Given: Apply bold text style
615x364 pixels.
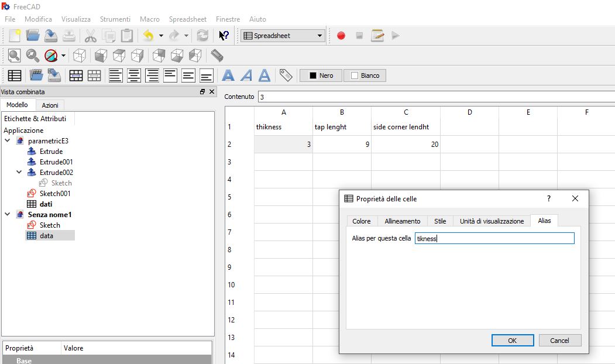Looking at the screenshot, I should pos(228,75).
